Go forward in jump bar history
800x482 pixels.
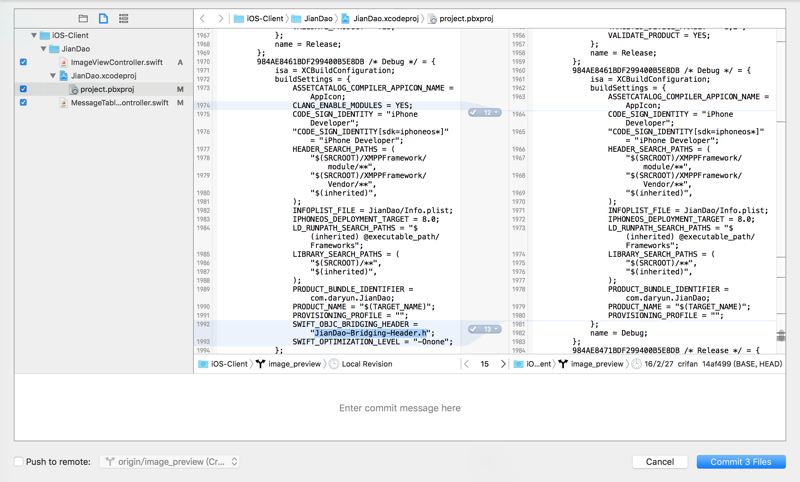pyautogui.click(x=220, y=18)
